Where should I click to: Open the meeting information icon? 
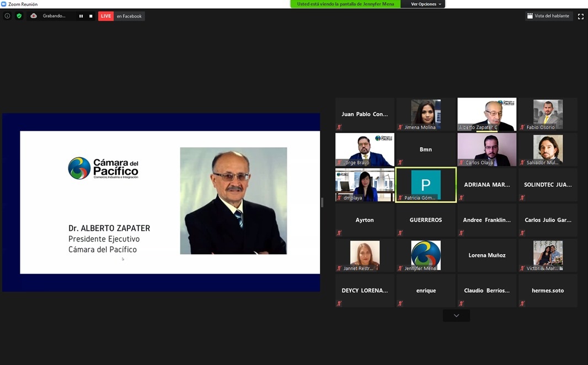[7, 16]
